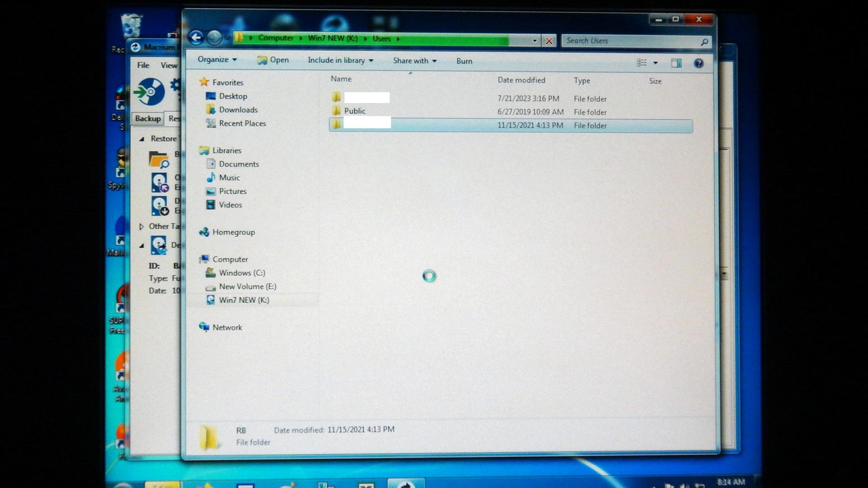The width and height of the screenshot is (868, 488).
Task: Click the Libraries node in the navigation pane
Action: tap(226, 150)
